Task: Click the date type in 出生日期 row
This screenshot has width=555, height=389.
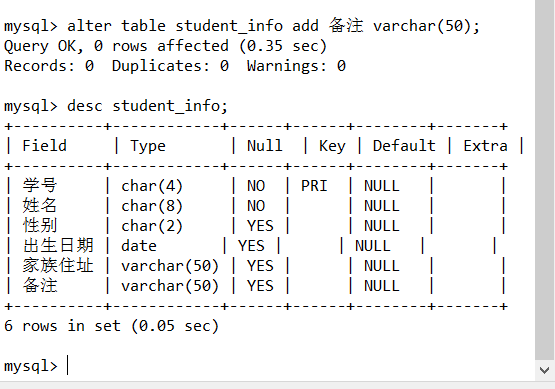Action: point(139,246)
